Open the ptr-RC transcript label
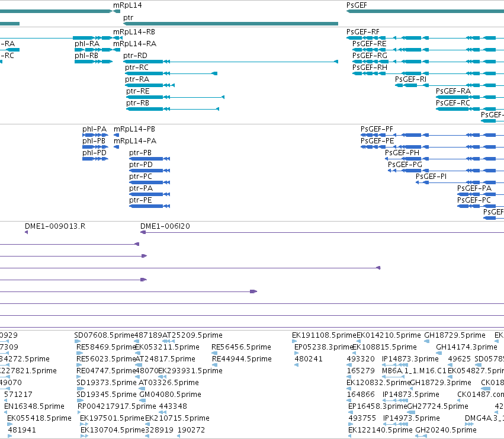 tap(137, 68)
